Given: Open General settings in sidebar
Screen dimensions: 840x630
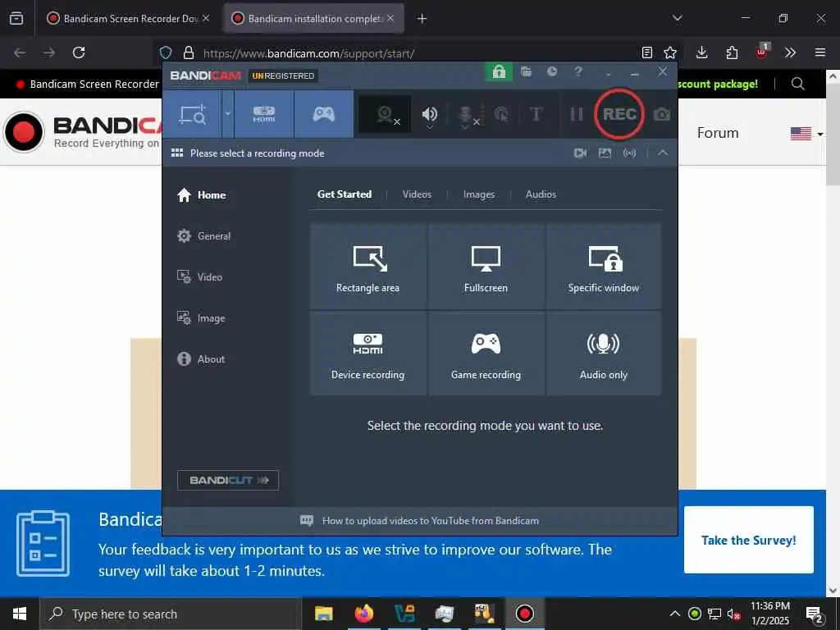Looking at the screenshot, I should (x=203, y=236).
